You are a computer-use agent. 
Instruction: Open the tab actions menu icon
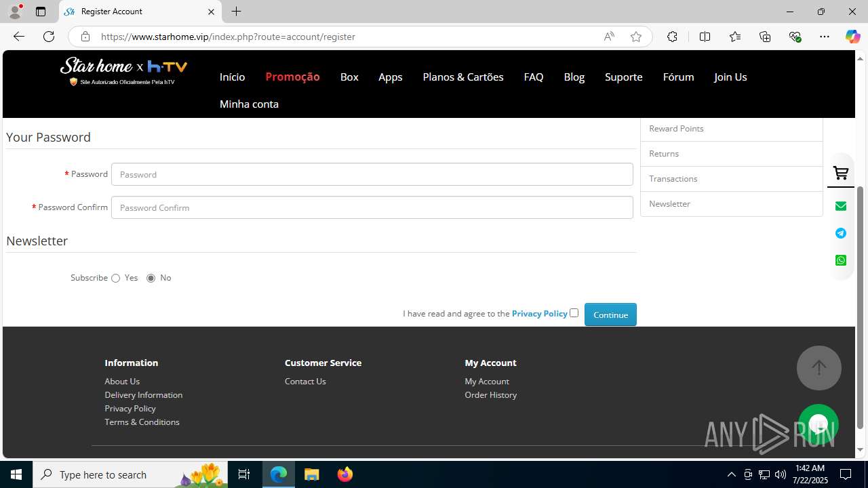click(41, 12)
